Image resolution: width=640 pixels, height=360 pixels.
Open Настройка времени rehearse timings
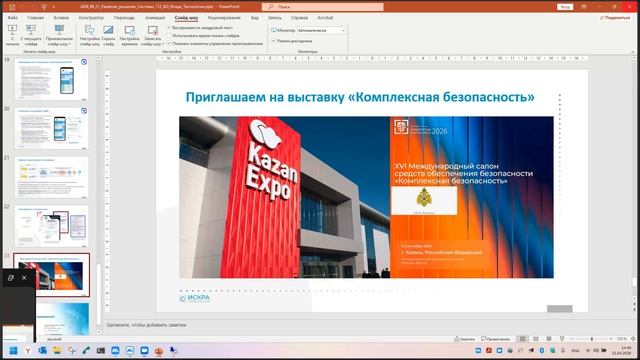[129, 35]
